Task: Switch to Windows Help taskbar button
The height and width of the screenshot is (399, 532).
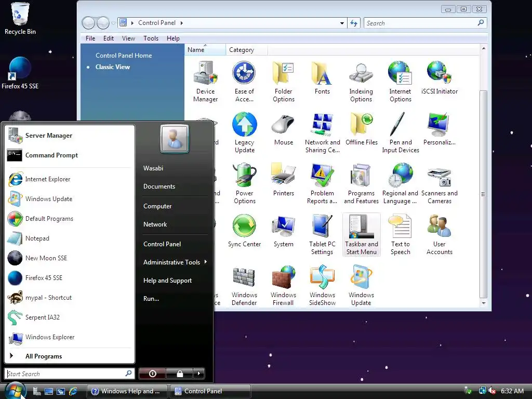Action: (x=127, y=391)
